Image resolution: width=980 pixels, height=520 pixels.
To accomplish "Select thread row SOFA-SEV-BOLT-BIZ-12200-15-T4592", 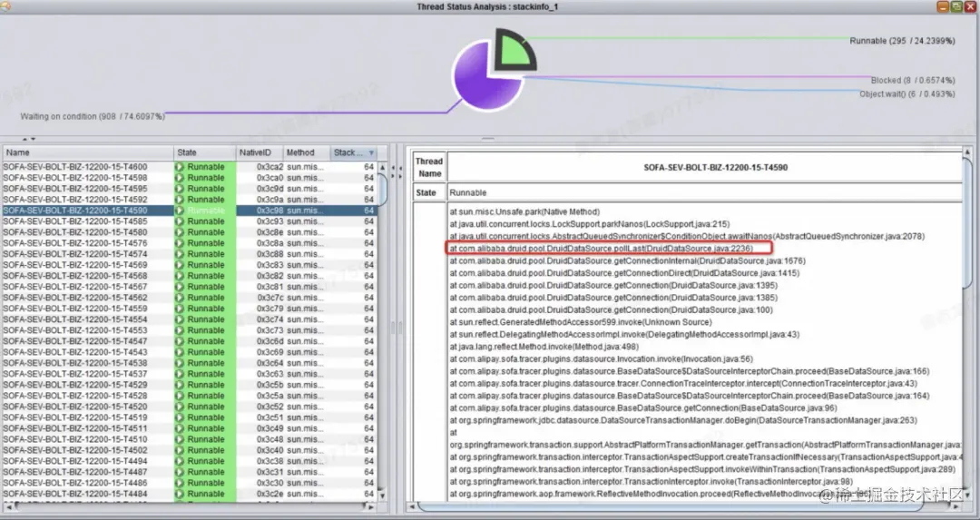I will point(190,200).
